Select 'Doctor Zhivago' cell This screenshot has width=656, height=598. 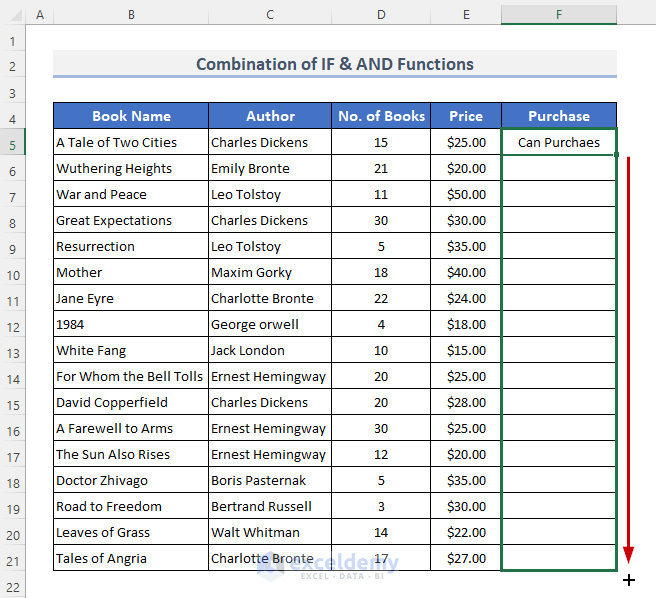(x=131, y=480)
